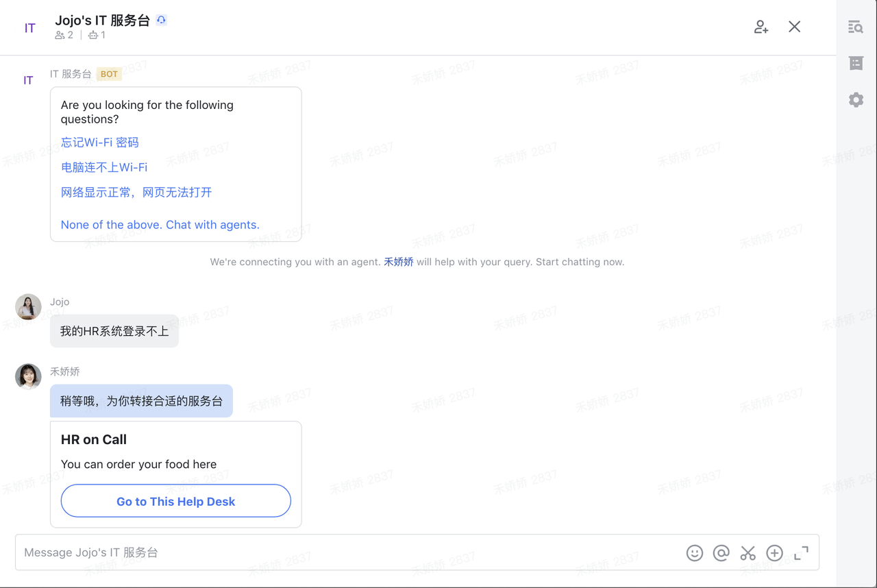Screen dimensions: 877x588
Task: Open chat settings via the gear icon
Action: (x=855, y=99)
